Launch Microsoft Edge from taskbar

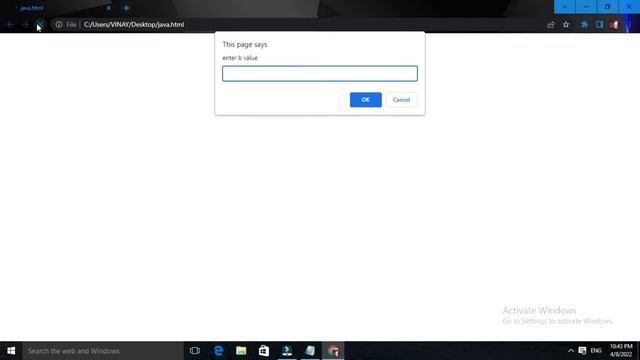[218, 351]
